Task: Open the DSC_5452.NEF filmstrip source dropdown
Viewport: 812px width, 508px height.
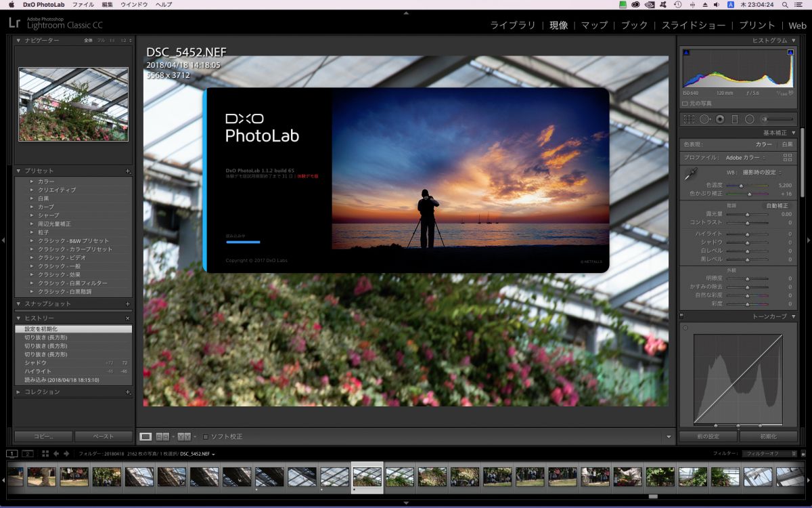Action: point(198,454)
